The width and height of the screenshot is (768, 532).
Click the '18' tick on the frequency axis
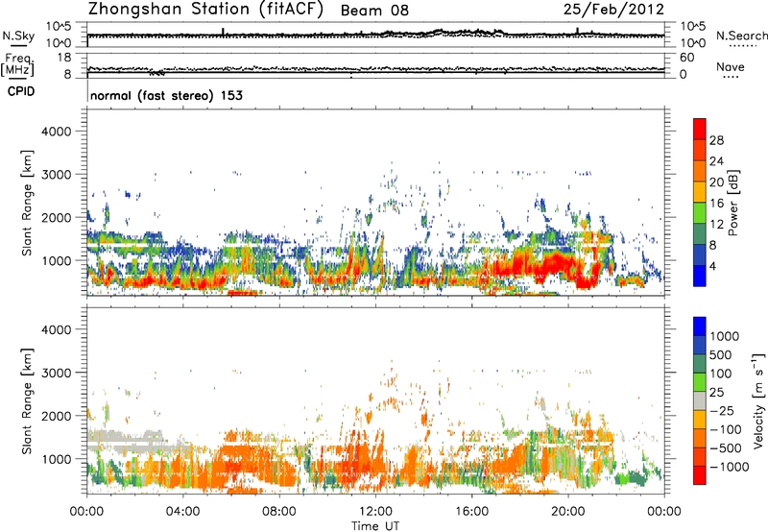64,58
